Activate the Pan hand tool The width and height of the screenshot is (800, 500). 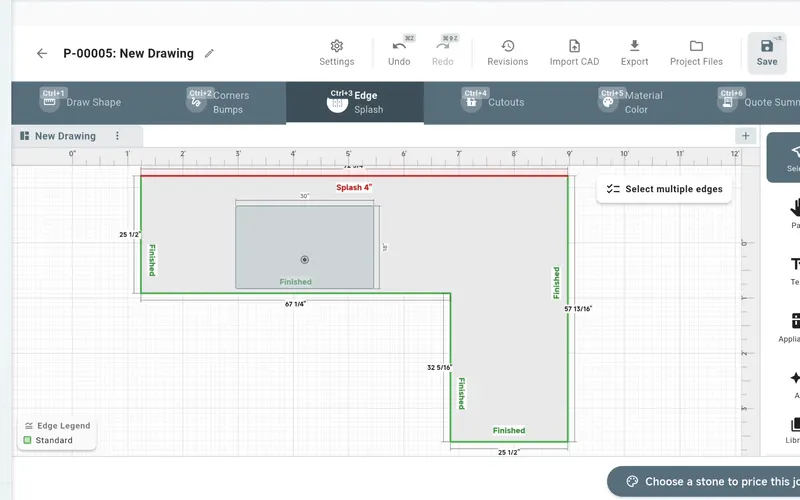(x=793, y=213)
